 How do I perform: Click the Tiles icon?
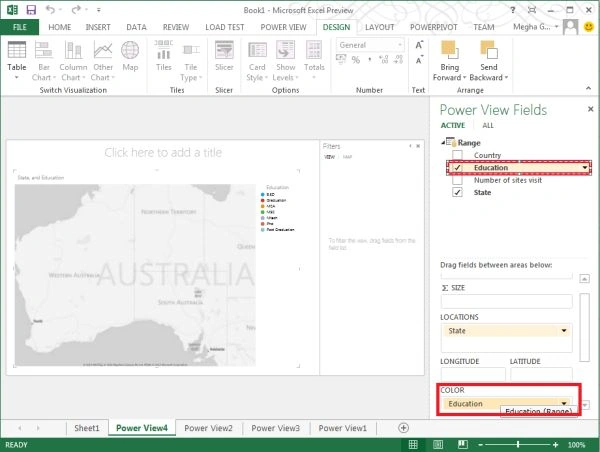[164, 50]
